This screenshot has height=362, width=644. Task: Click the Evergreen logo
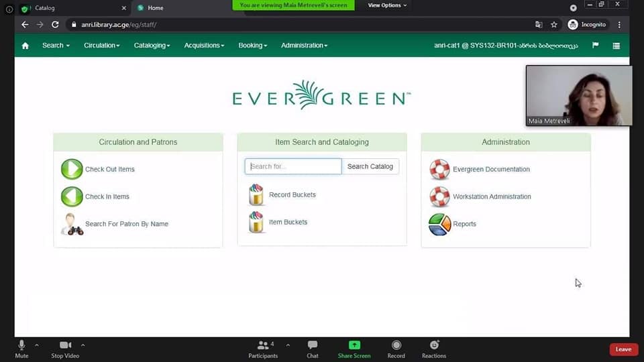click(x=321, y=95)
